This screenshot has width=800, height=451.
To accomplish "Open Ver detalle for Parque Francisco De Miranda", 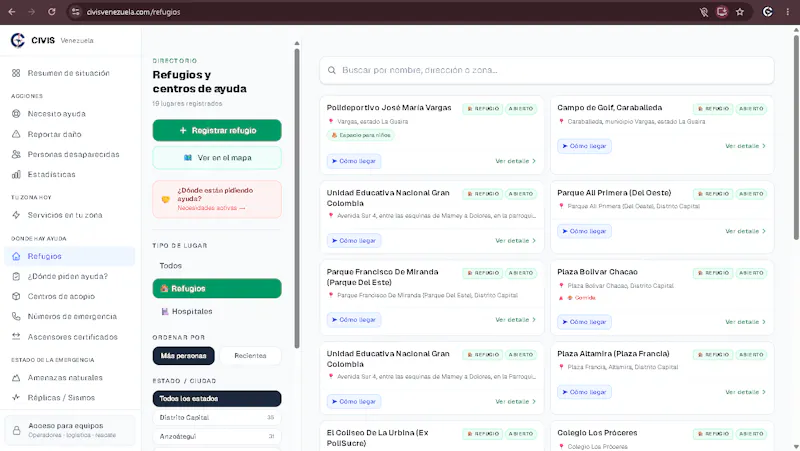I will [515, 320].
